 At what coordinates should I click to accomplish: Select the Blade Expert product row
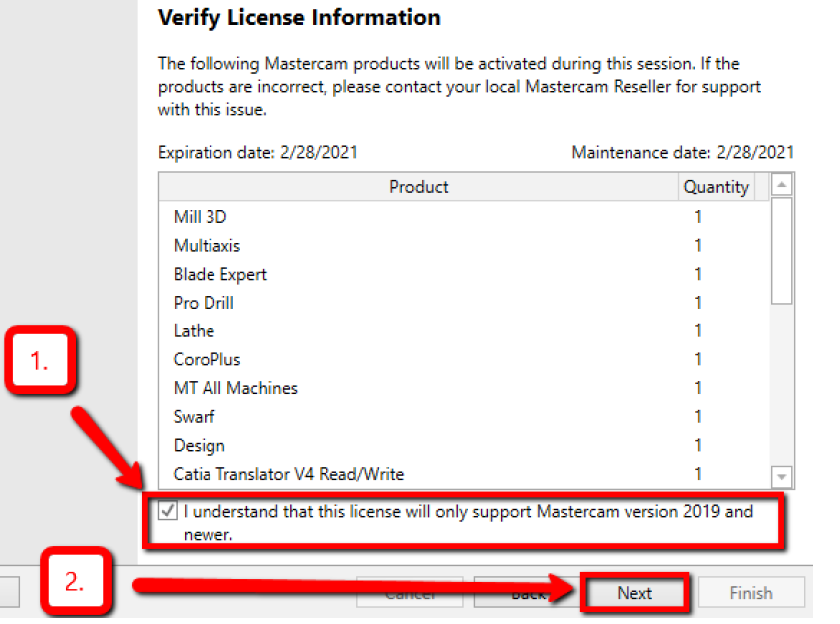464,274
